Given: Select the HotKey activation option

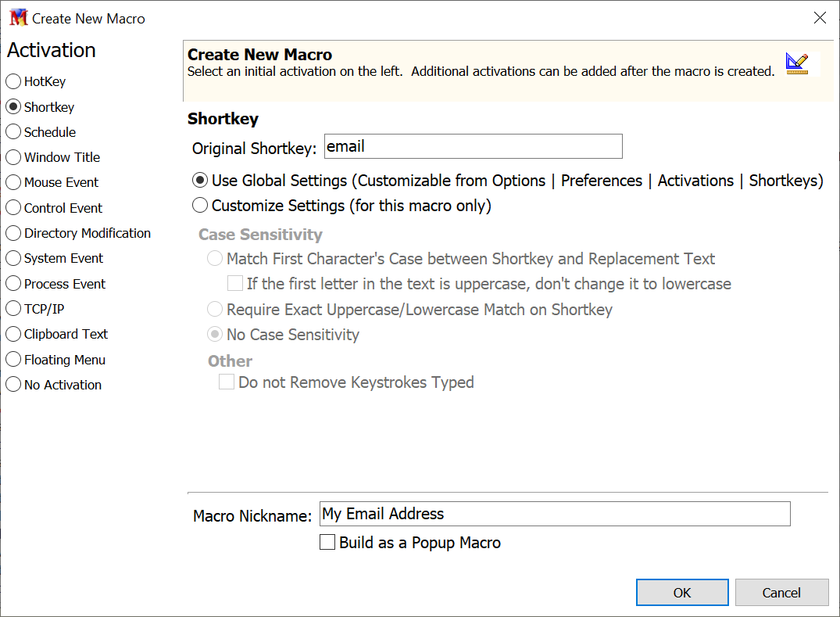Looking at the screenshot, I should pyautogui.click(x=13, y=81).
